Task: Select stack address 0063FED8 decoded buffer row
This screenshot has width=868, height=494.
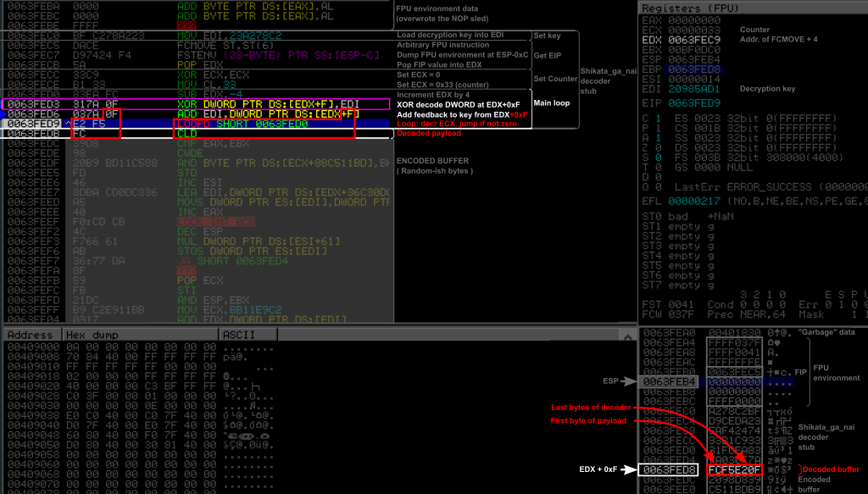Action: coord(670,469)
